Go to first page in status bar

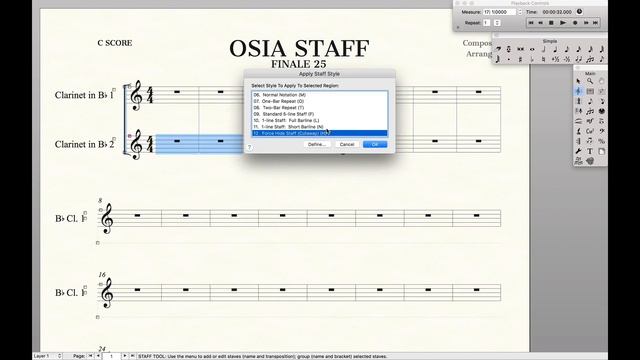[x=91, y=356]
